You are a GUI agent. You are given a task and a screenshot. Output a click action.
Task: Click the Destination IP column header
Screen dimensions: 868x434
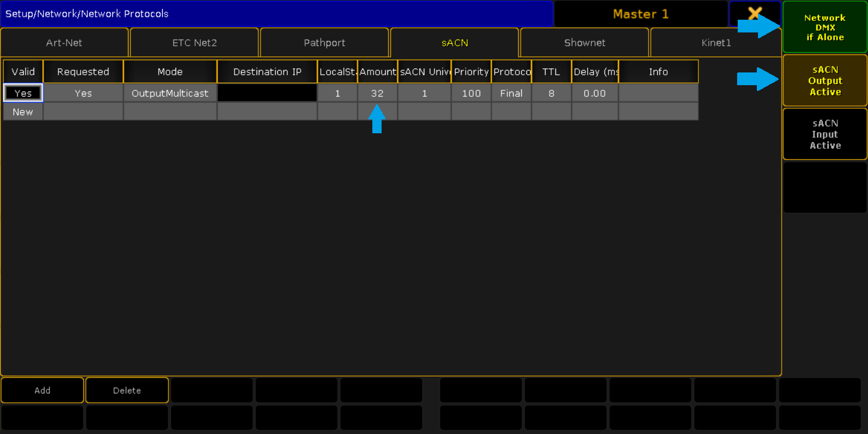[x=268, y=72]
